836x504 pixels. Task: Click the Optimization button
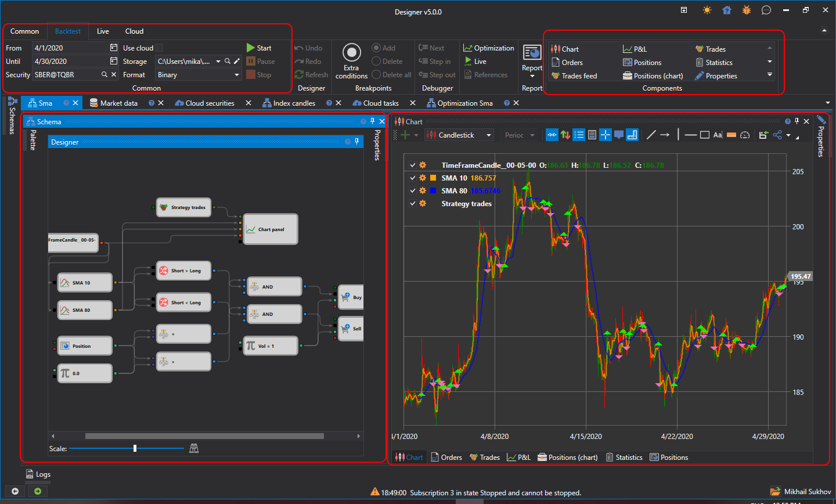point(489,48)
